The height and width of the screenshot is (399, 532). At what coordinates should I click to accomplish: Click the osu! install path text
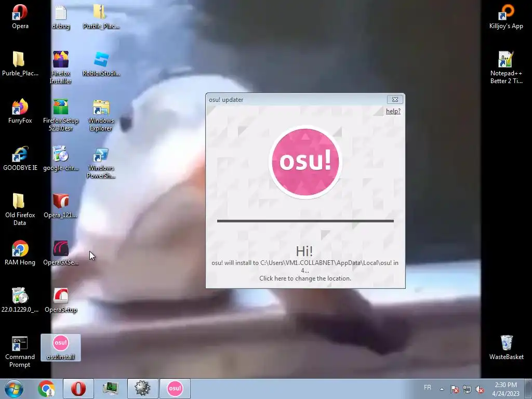coord(305,267)
